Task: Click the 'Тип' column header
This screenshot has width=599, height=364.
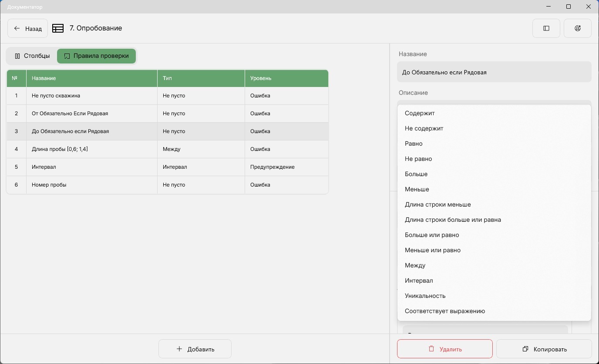Action: 201,78
